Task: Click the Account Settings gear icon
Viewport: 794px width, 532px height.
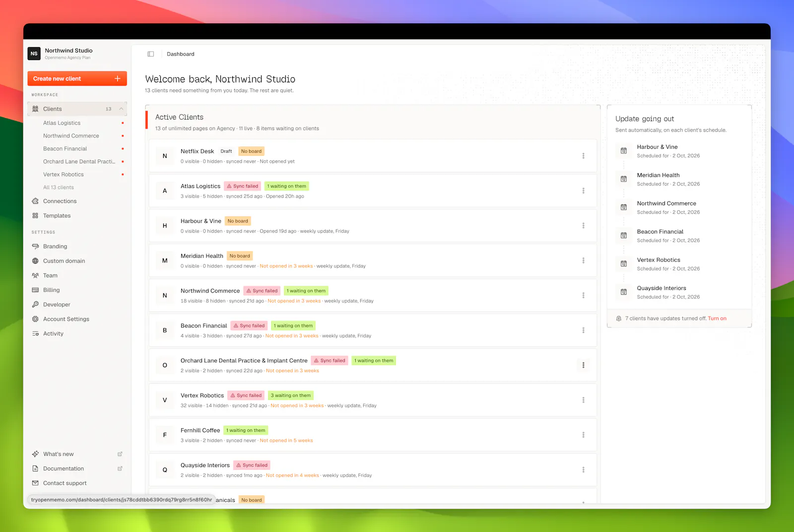Action: 35,319
